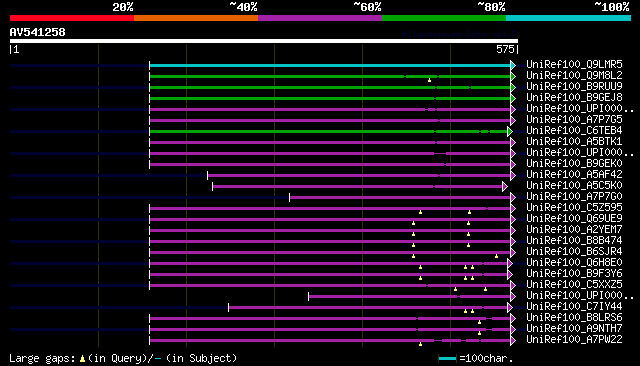Select the UniRef100_A5AF42 subject label
This screenshot has height=366, width=640.
coord(574,175)
